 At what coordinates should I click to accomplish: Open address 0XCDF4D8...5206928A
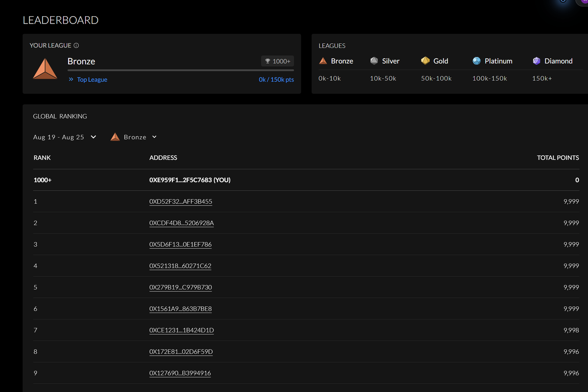tap(181, 223)
